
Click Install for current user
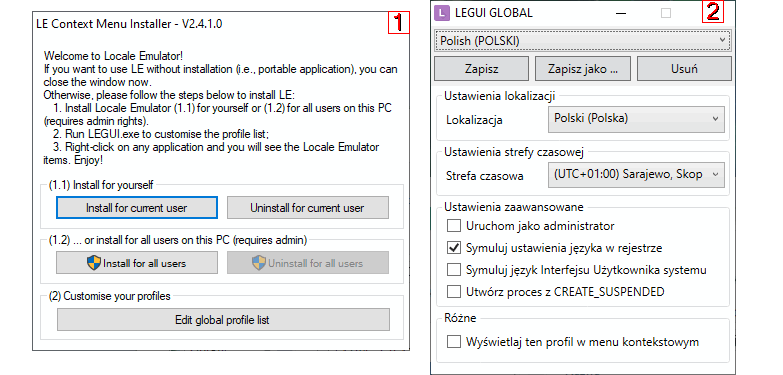coord(137,208)
